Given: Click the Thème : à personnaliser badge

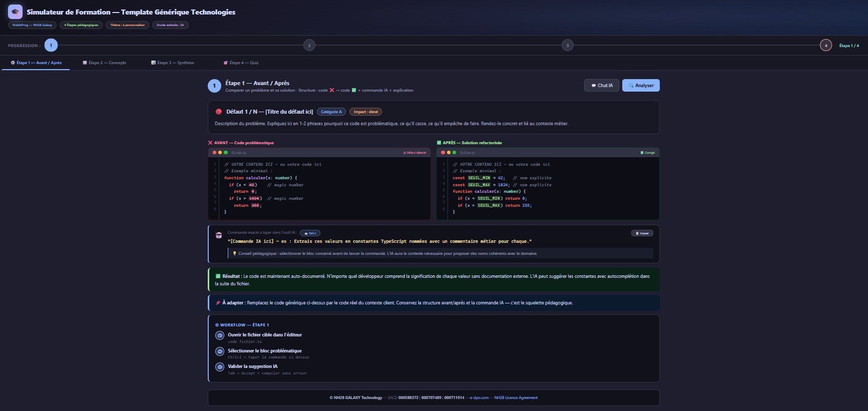Looking at the screenshot, I should point(128,25).
